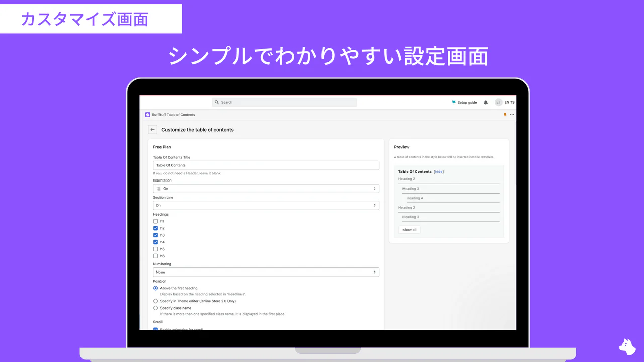The image size is (644, 362).
Task: Click the Free Plan label
Action: tap(162, 147)
